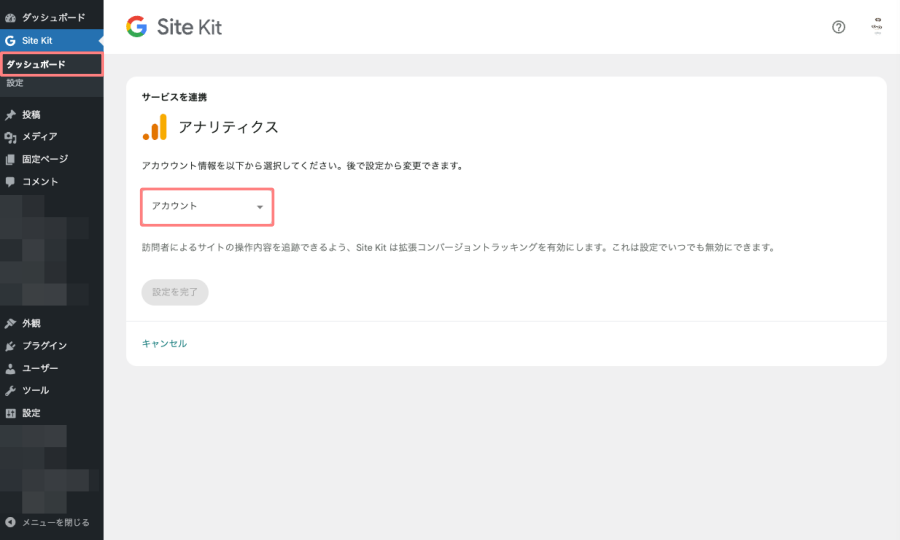The height and width of the screenshot is (540, 900).
Task: Click the プラグイン plug icon
Action: 10,346
